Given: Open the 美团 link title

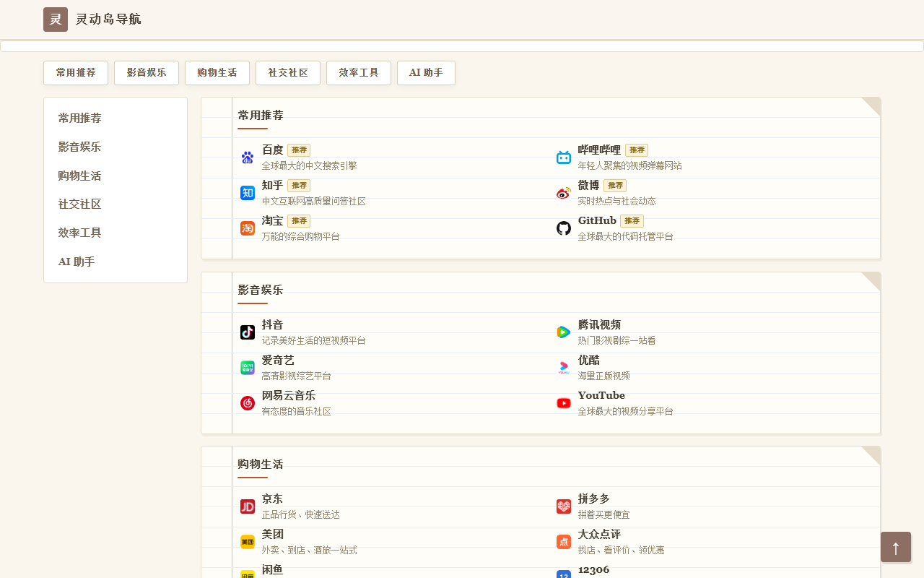Looking at the screenshot, I should [x=273, y=535].
